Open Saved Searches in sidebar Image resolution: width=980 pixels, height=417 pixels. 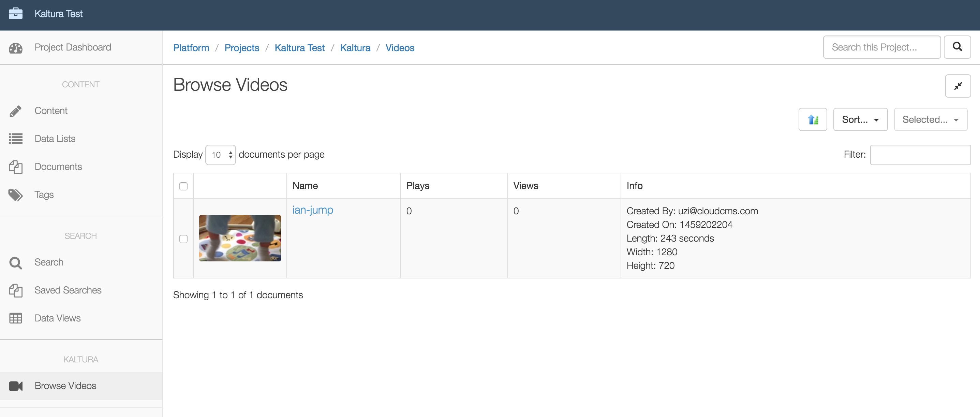[68, 290]
